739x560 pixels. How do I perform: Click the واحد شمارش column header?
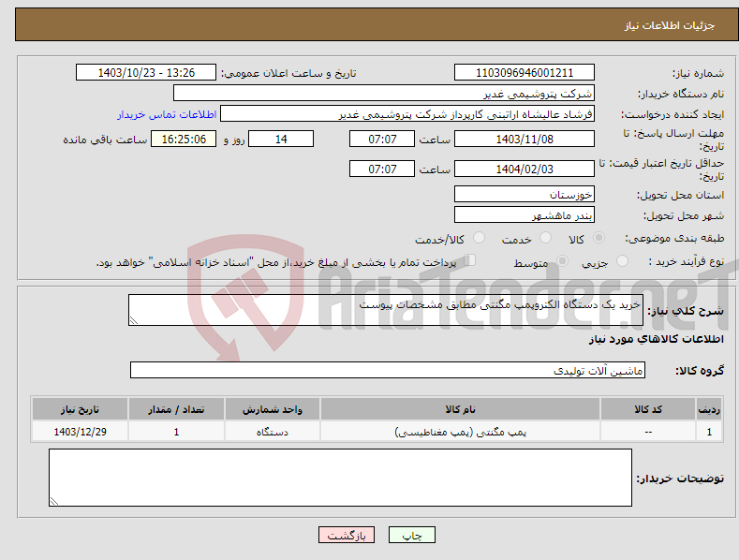coord(273,409)
